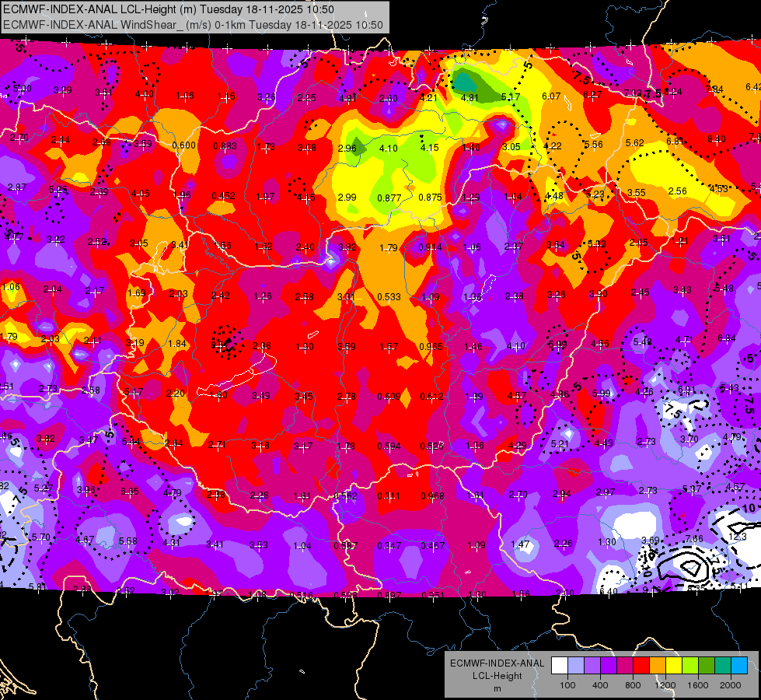Click the LCL-Height title line in header
Screen dimensions: 761x700
coord(169,9)
